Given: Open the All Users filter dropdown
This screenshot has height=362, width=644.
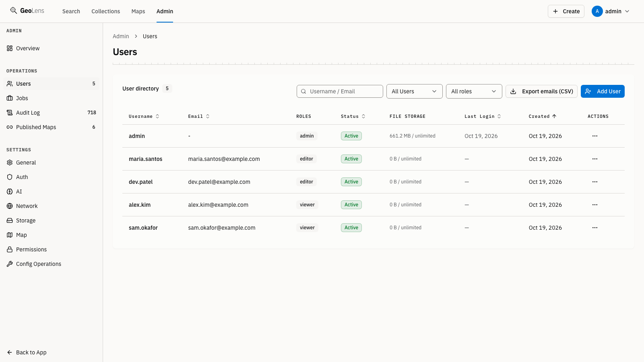Looking at the screenshot, I should [x=415, y=91].
